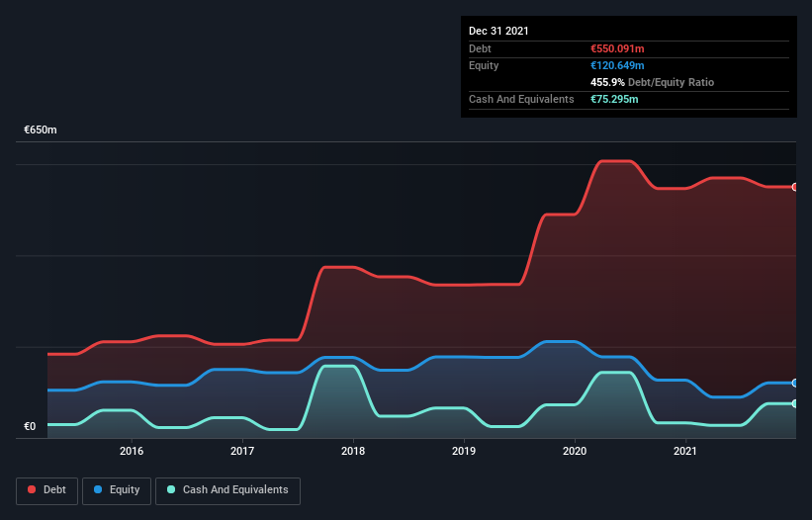Click the Equity label in tooltip

pos(484,65)
